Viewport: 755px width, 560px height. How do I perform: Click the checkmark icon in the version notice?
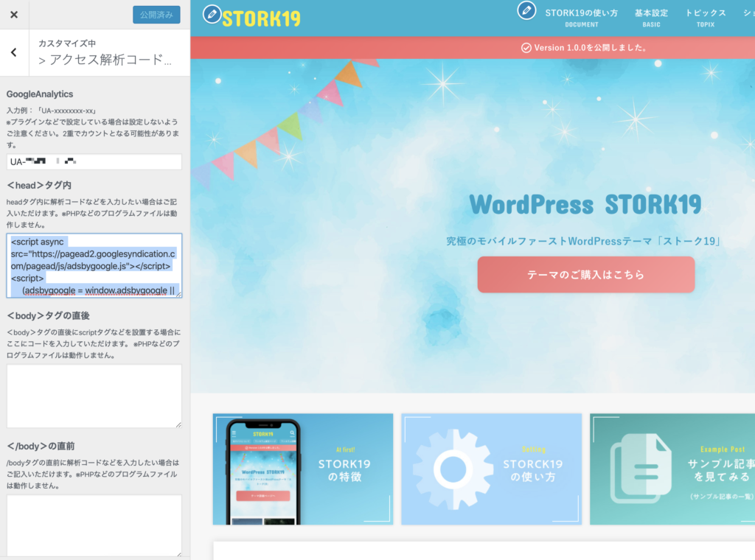tap(526, 48)
